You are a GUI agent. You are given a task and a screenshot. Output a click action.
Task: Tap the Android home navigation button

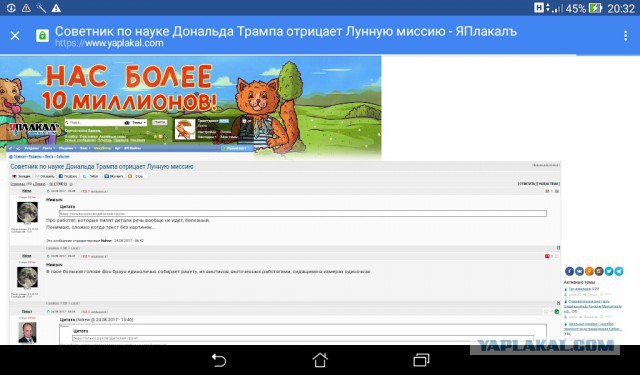(320, 360)
